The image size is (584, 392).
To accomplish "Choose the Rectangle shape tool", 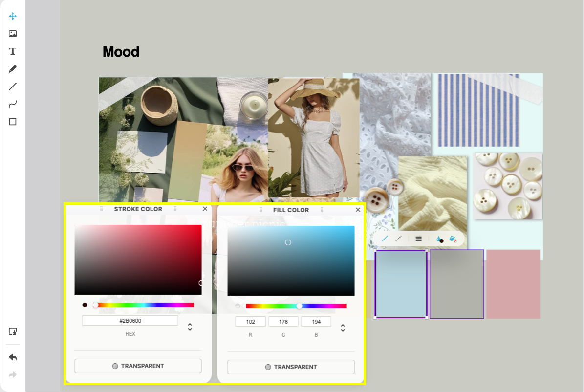I will 13,122.
